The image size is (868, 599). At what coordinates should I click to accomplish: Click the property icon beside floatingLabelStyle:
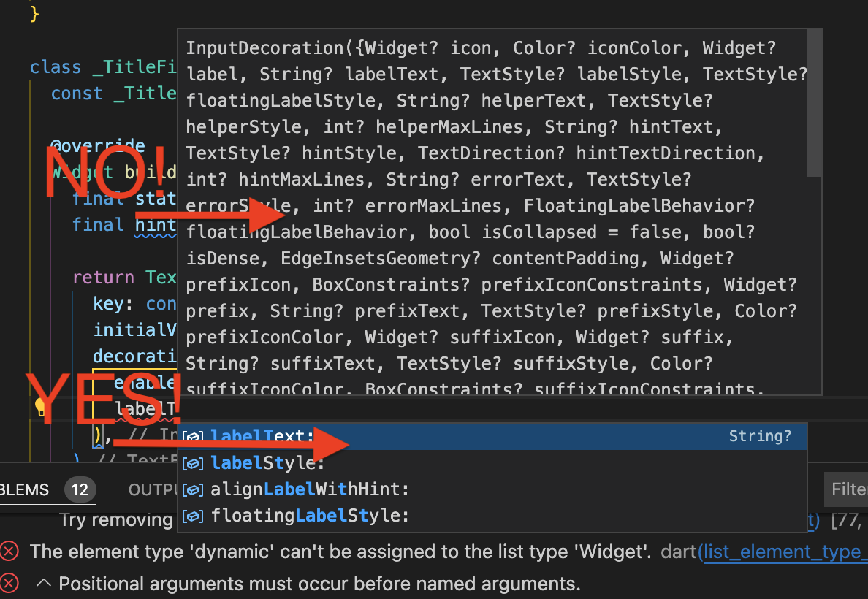193,516
